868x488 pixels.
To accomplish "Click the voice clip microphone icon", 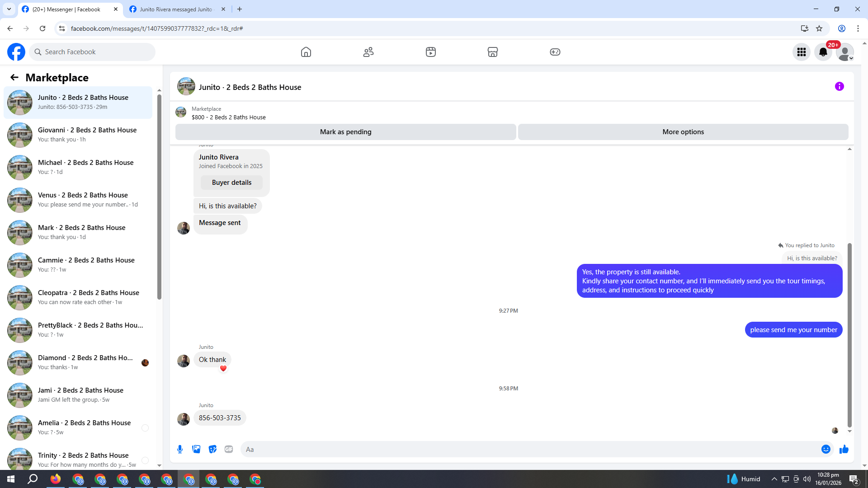I will click(x=180, y=449).
